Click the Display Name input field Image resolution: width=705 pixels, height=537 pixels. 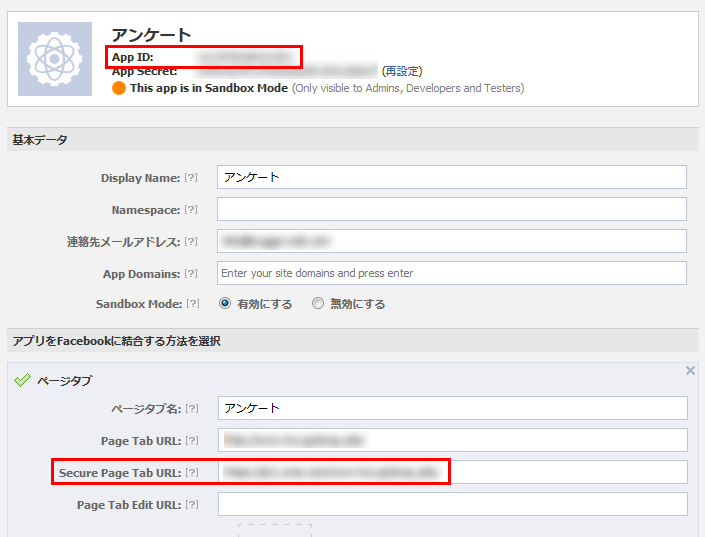tap(452, 177)
